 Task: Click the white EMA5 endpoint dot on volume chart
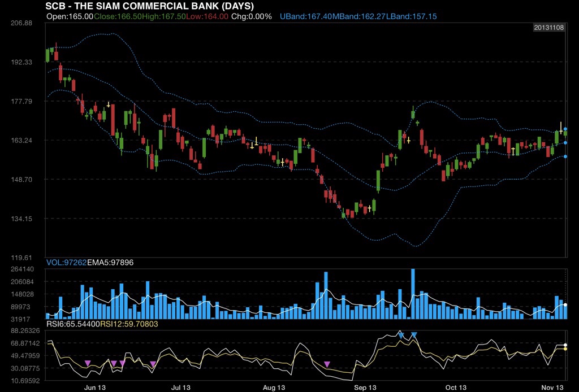565,305
